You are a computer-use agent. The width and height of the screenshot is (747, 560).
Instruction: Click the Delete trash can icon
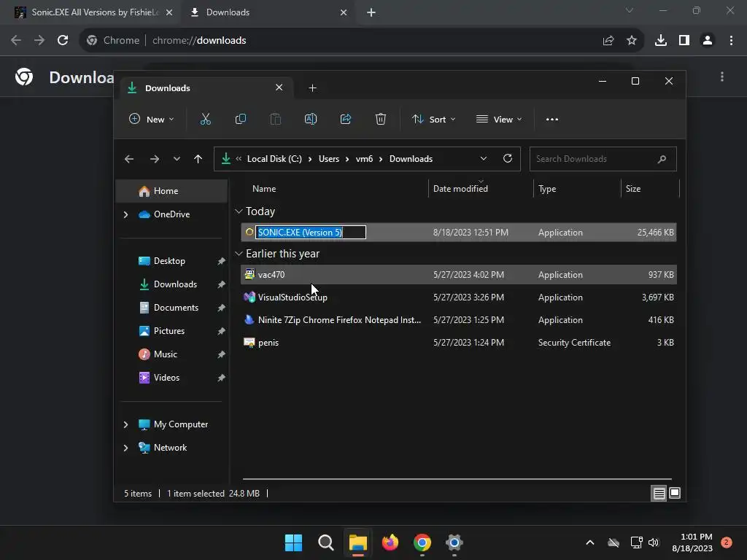[381, 119]
